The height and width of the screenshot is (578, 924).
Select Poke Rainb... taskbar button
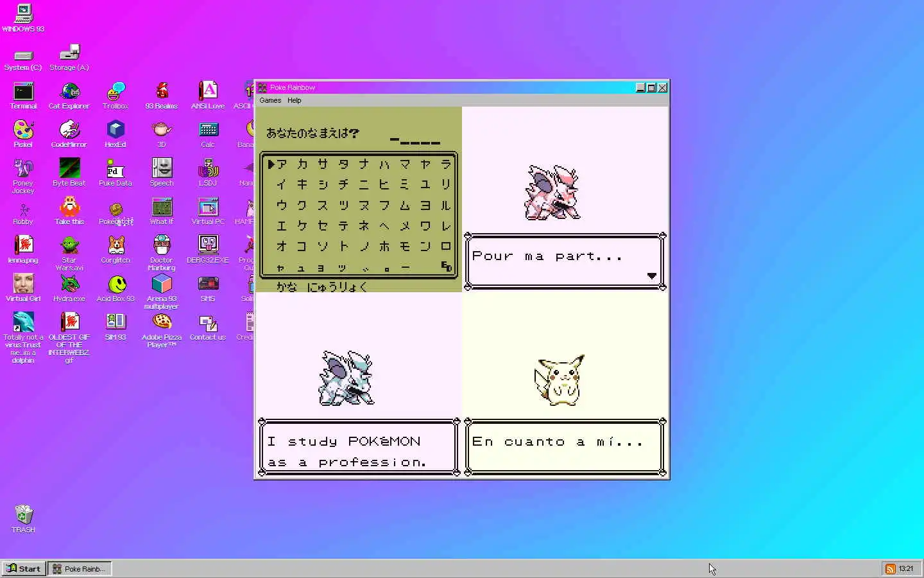[80, 568]
